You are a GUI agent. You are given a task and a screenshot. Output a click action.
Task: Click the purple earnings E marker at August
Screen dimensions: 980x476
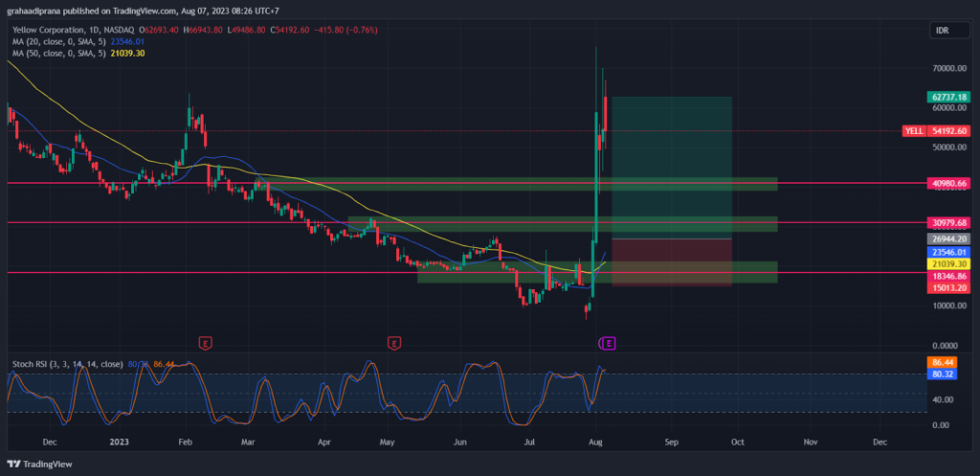(610, 343)
